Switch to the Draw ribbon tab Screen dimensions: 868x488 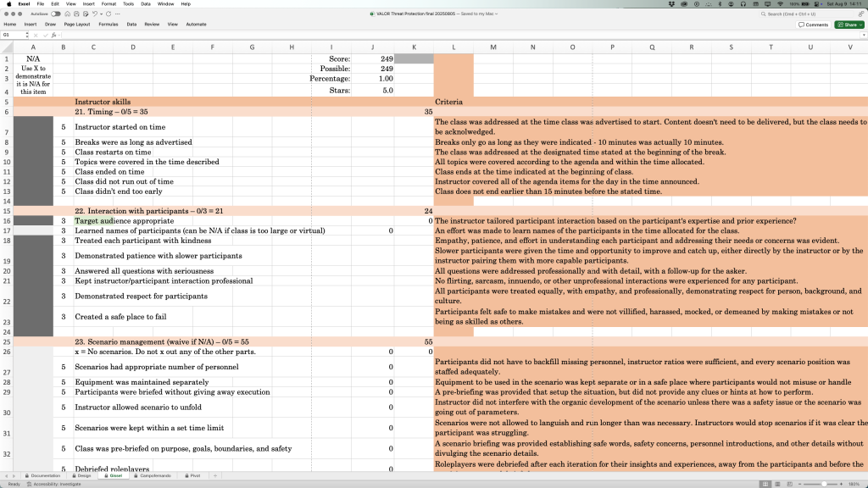click(x=50, y=25)
